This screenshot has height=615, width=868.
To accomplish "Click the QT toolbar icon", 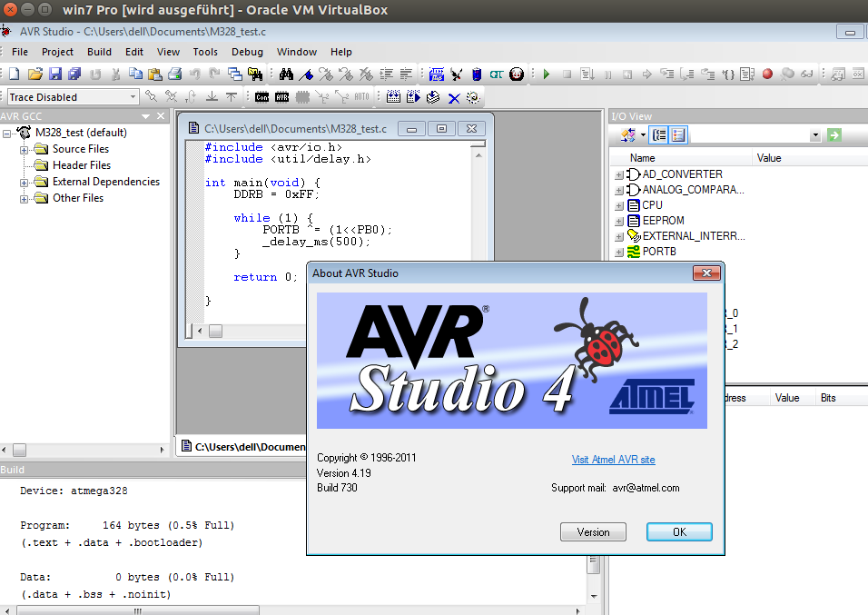I will (x=497, y=74).
